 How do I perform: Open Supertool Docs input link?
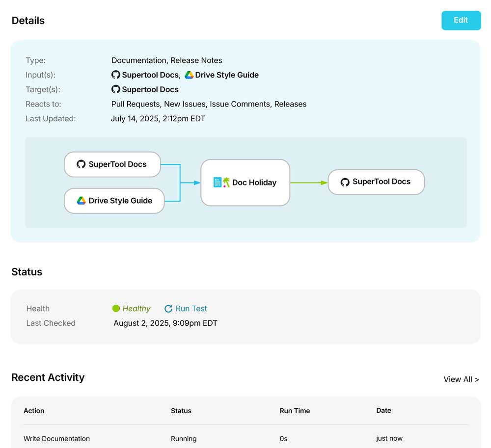click(x=150, y=75)
